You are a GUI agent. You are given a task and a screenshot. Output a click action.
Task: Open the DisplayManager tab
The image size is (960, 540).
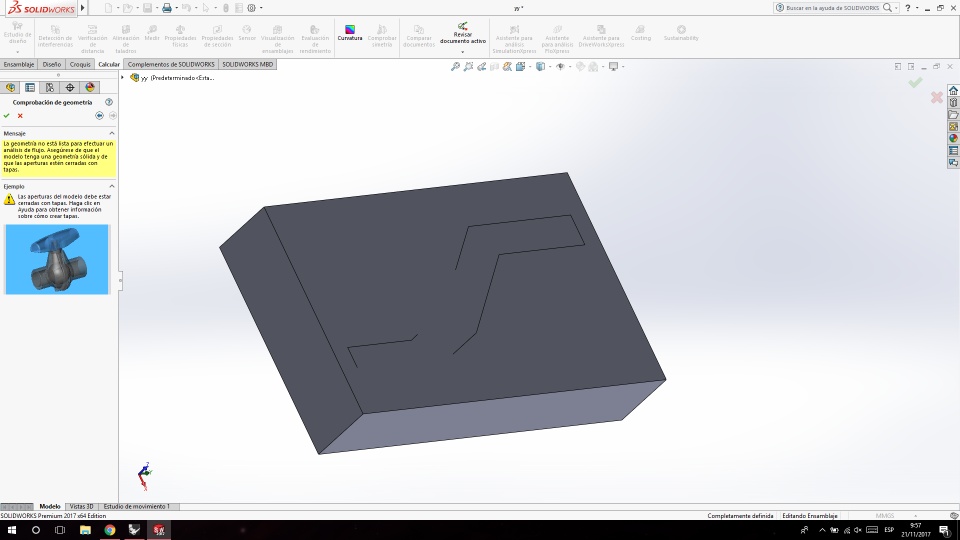90,88
